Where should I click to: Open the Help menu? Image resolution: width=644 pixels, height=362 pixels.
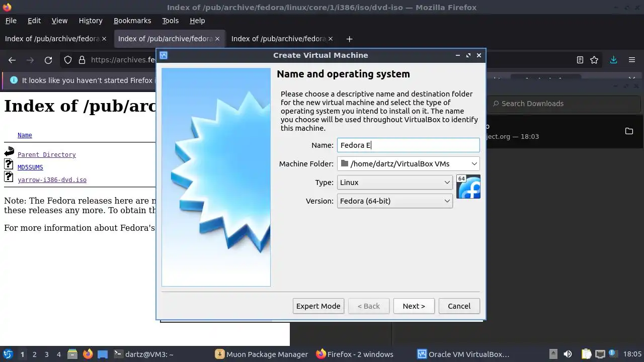197,21
